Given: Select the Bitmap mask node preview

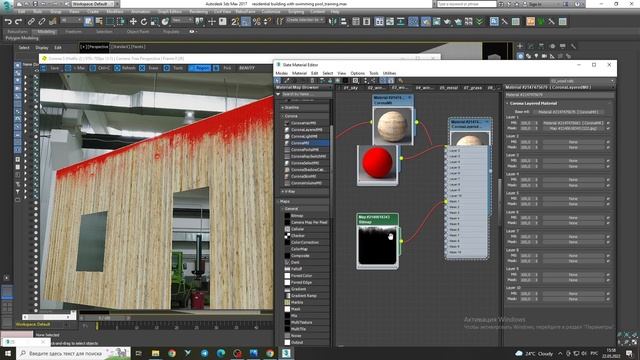Looking at the screenshot, I should [x=378, y=245].
